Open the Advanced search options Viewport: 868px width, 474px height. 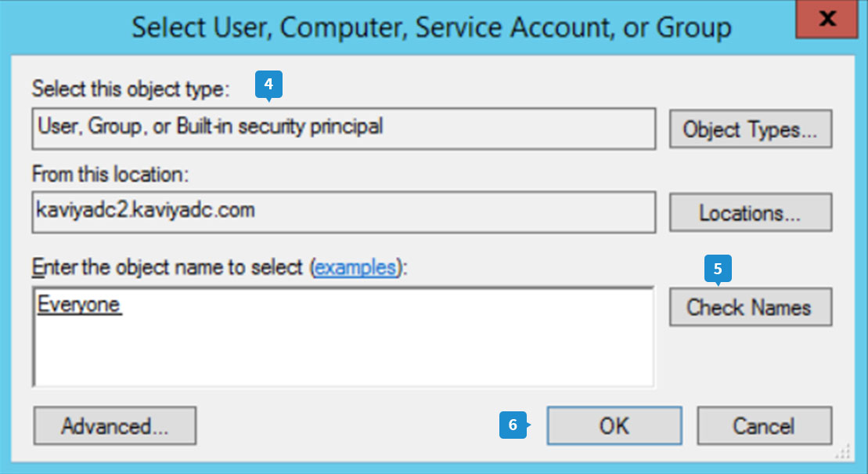pyautogui.click(x=114, y=426)
